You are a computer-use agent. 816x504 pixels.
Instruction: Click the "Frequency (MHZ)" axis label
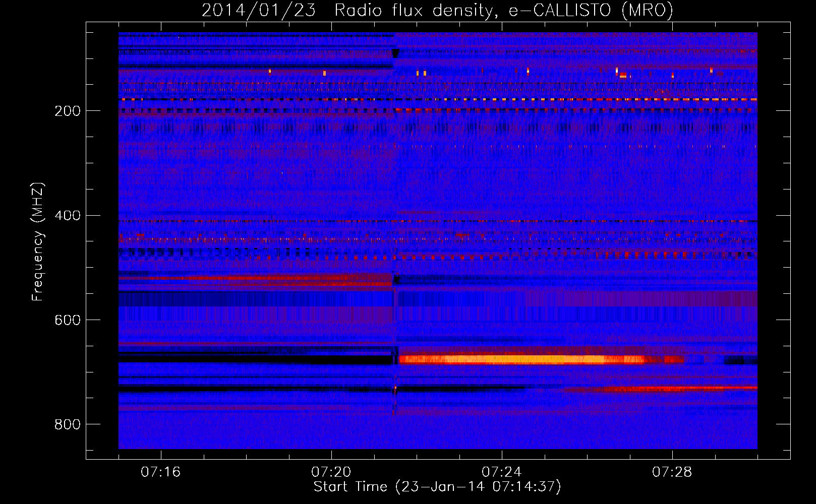pyautogui.click(x=37, y=242)
